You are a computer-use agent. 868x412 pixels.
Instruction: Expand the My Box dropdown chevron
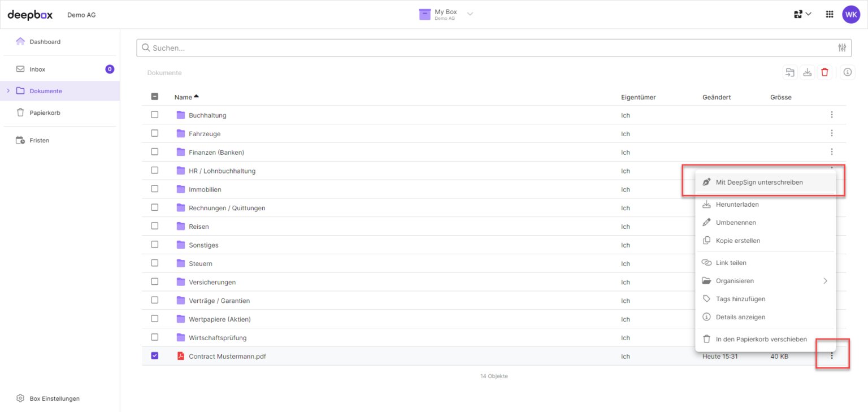tap(470, 14)
